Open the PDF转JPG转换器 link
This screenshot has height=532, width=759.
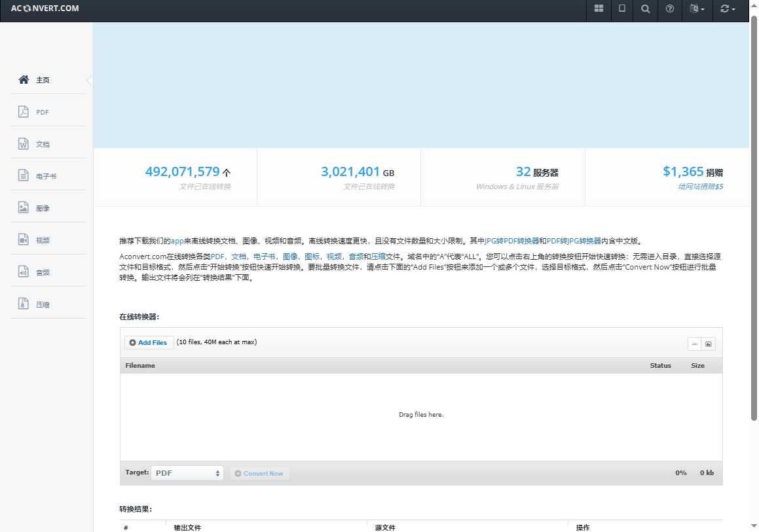(x=574, y=241)
